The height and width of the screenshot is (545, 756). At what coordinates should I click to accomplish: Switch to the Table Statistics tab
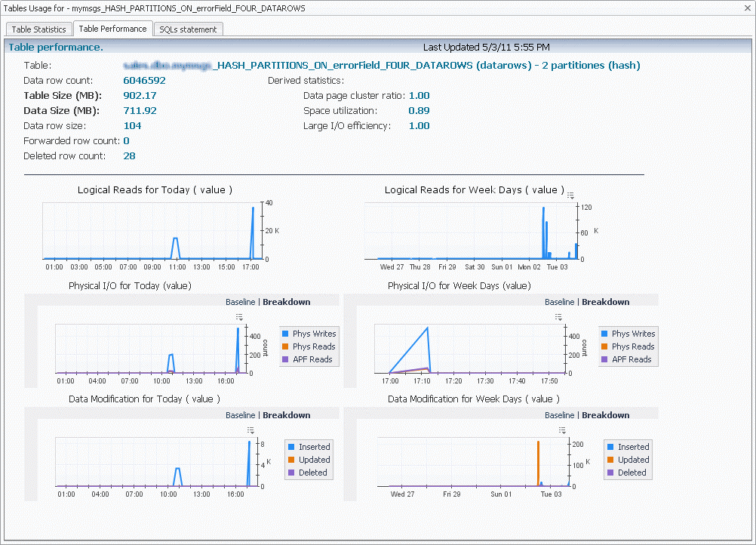point(39,29)
